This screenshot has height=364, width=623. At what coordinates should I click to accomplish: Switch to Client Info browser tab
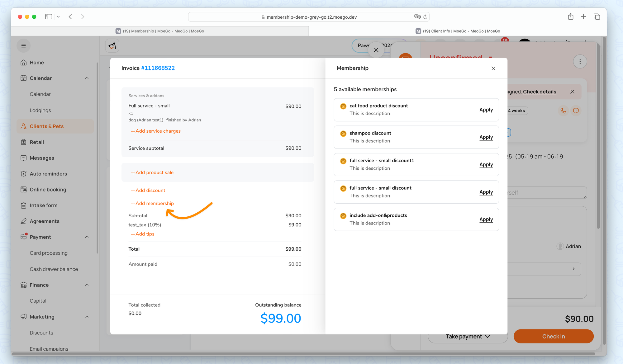458,31
